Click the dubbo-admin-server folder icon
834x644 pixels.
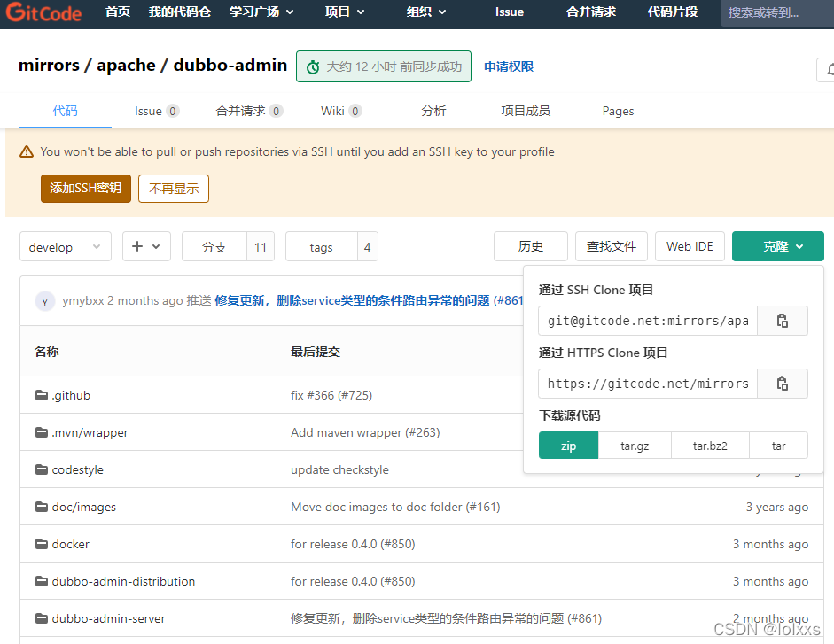[x=42, y=618]
